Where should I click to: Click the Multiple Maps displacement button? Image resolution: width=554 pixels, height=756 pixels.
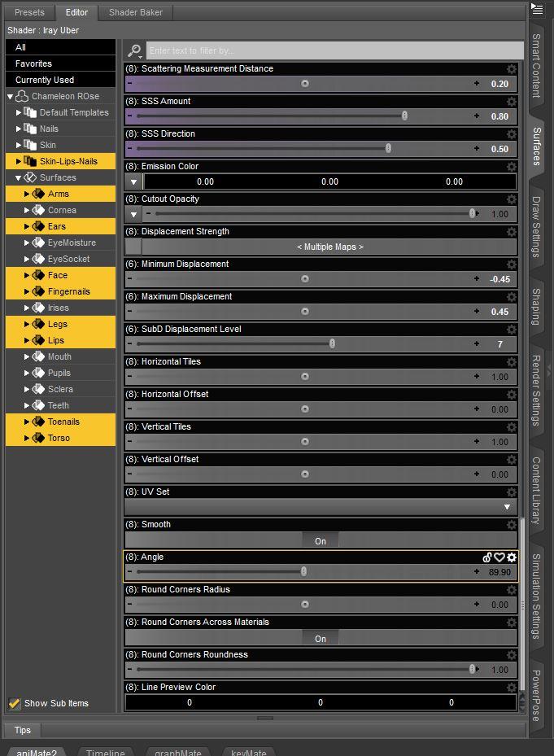(329, 247)
